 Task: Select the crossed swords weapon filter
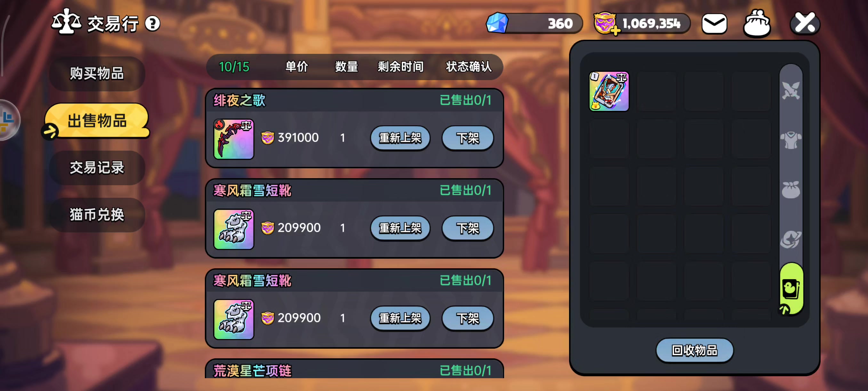click(x=791, y=90)
